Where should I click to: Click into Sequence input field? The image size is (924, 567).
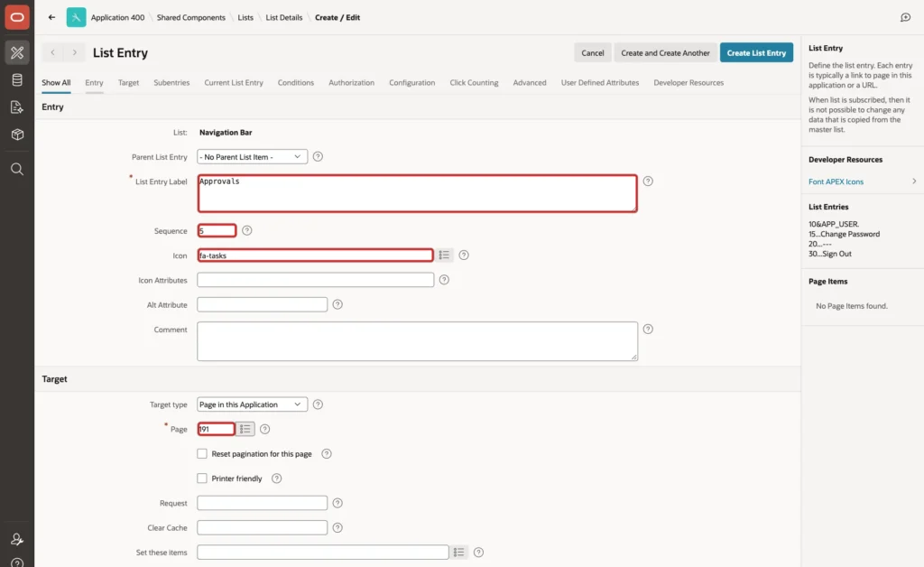[x=217, y=230]
